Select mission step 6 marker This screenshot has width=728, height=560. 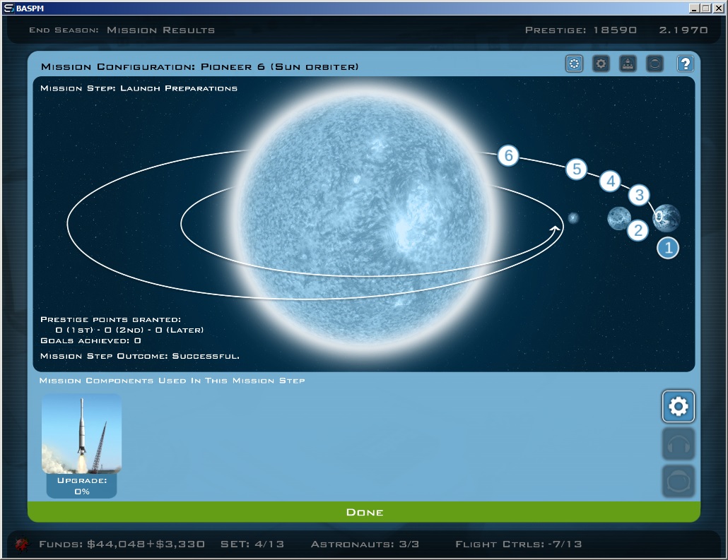508,155
